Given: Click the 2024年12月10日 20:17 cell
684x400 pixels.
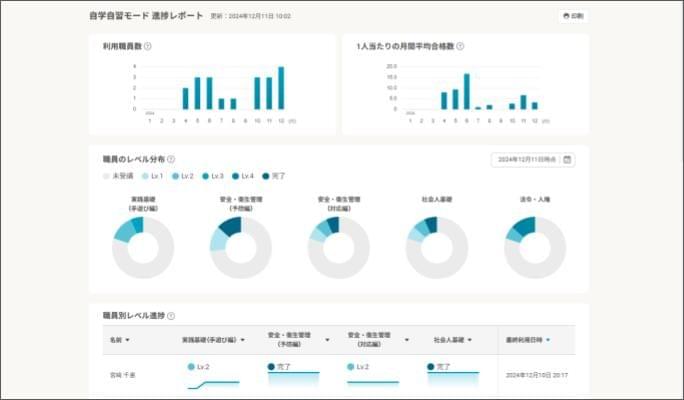Looking at the screenshot, I should coord(537,375).
